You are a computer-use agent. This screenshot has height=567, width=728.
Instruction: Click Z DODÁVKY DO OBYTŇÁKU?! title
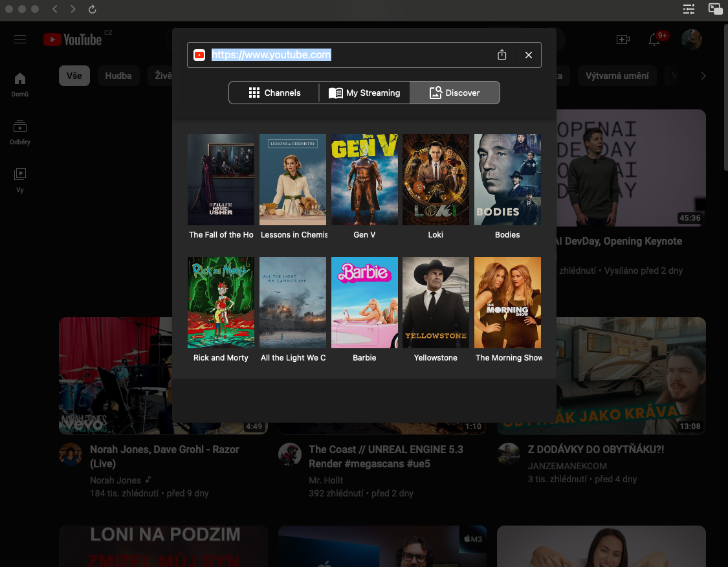(x=596, y=449)
